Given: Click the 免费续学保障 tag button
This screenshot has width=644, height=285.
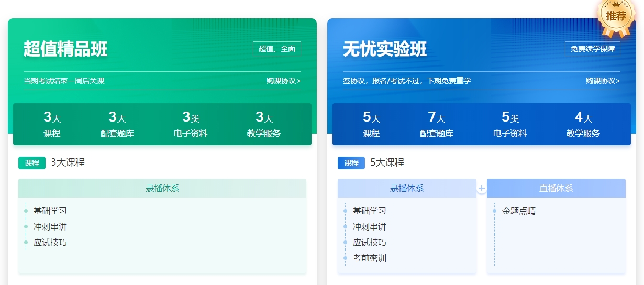Looking at the screenshot, I should click(x=592, y=49).
